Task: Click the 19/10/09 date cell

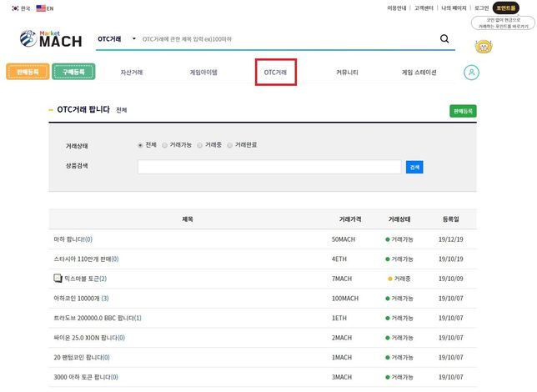Action: tap(450, 279)
